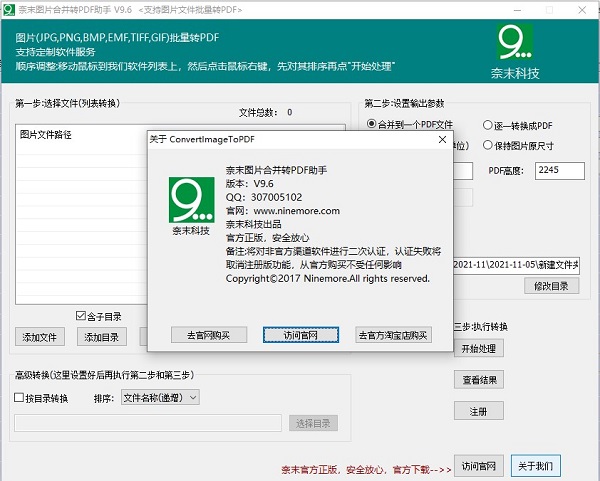Click the Ninemore logo in About dialog
Image resolution: width=600 pixels, height=481 pixels.
tap(192, 200)
